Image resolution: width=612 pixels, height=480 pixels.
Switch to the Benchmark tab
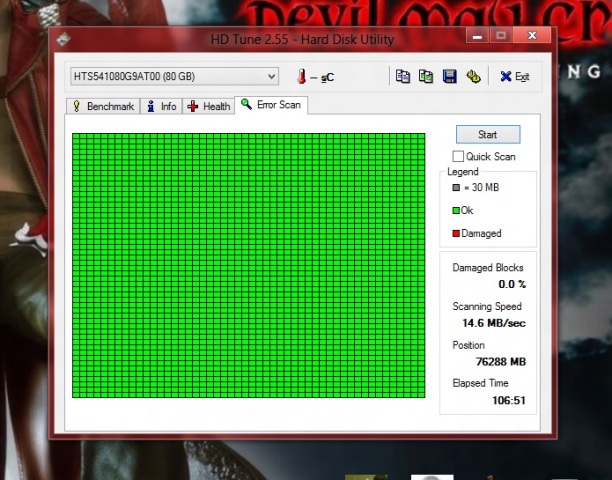click(x=103, y=106)
